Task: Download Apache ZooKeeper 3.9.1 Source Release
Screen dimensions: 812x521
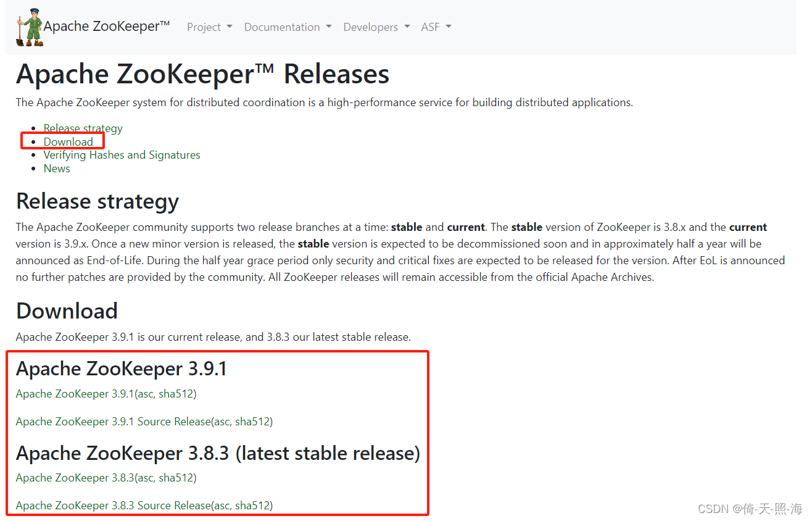Action: click(x=114, y=422)
